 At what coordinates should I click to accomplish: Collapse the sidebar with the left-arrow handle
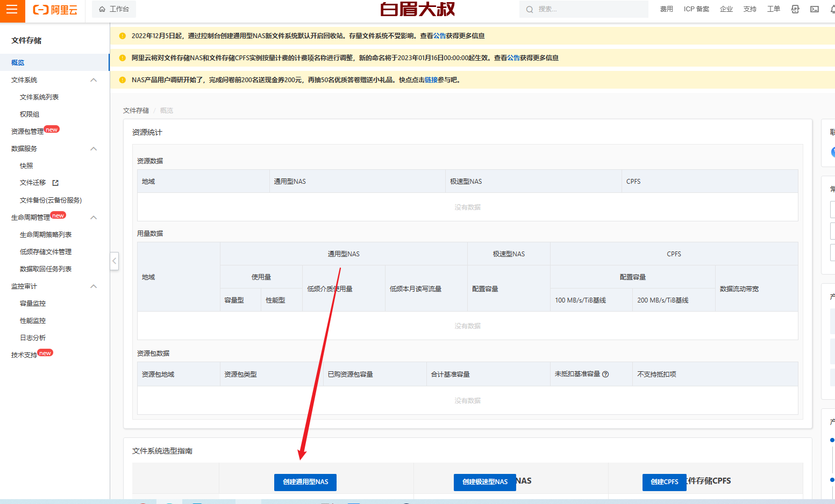point(114,261)
